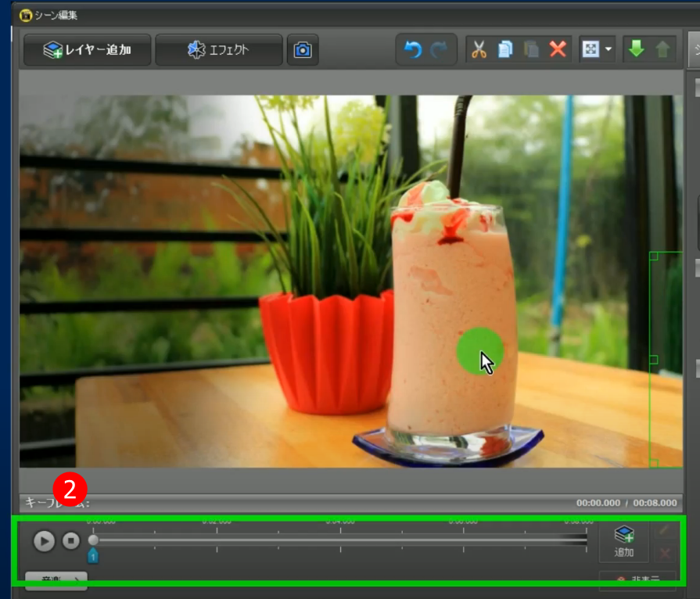Image resolution: width=700 pixels, height=599 pixels.
Task: Stop the scene playback
Action: coord(70,540)
